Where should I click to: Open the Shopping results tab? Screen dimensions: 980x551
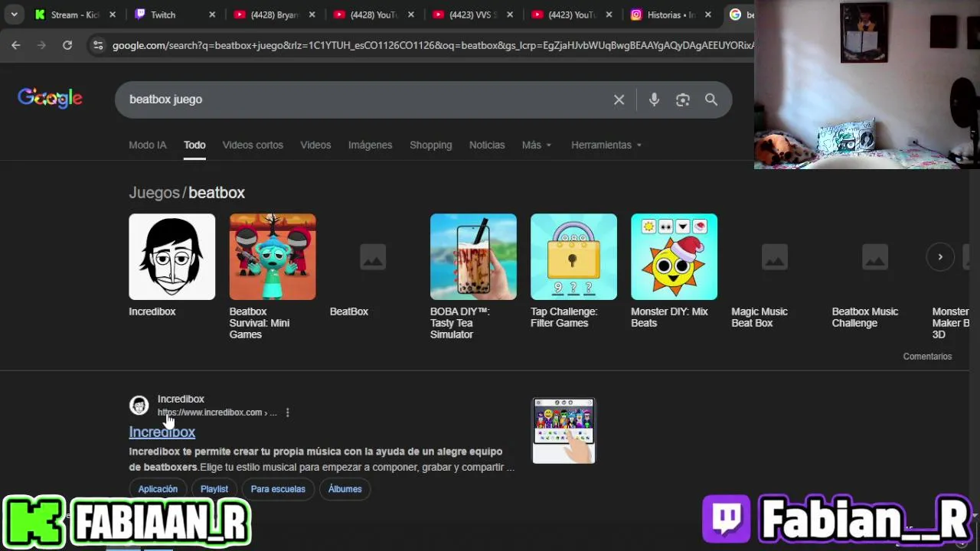point(430,145)
